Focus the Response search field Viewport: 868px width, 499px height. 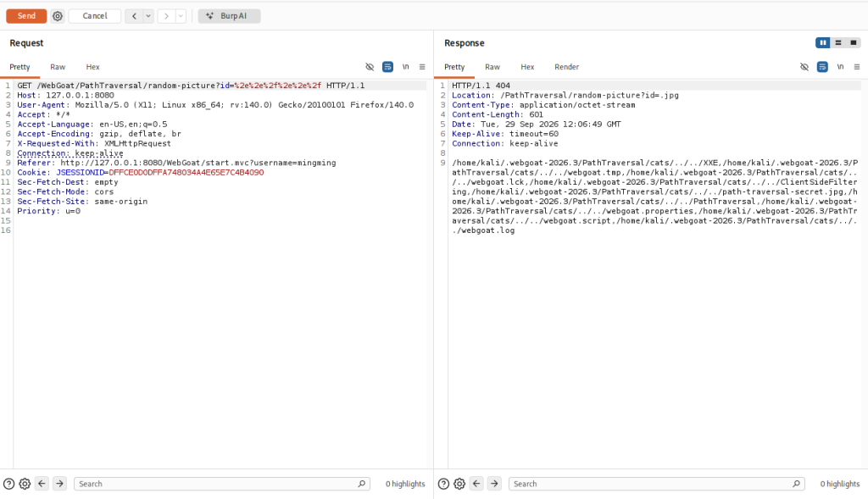656,484
